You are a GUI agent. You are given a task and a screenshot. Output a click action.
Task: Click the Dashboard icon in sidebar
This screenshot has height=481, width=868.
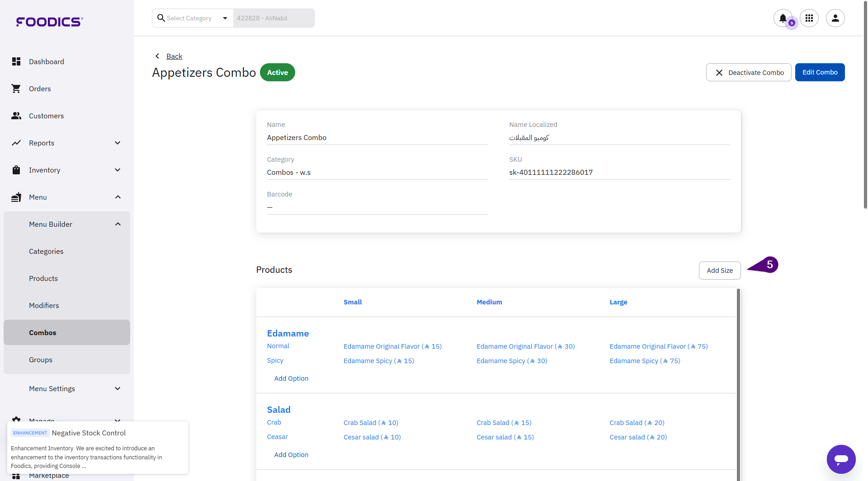click(16, 61)
